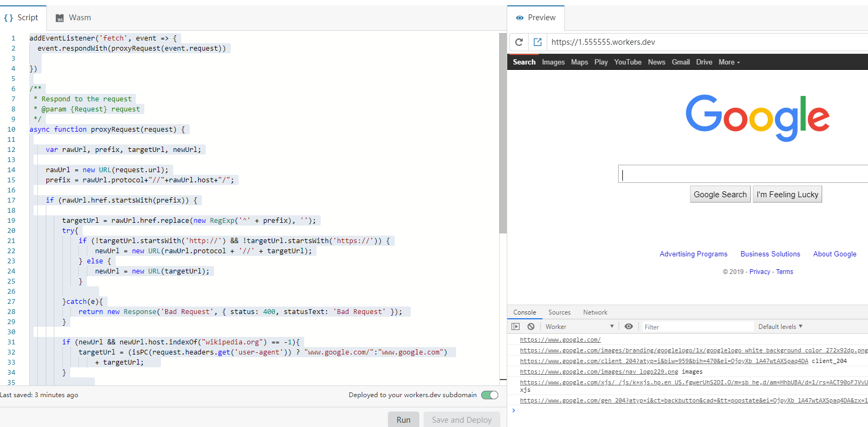Click the console Filter input field
Image resolution: width=868 pixels, height=427 pixels.
698,327
